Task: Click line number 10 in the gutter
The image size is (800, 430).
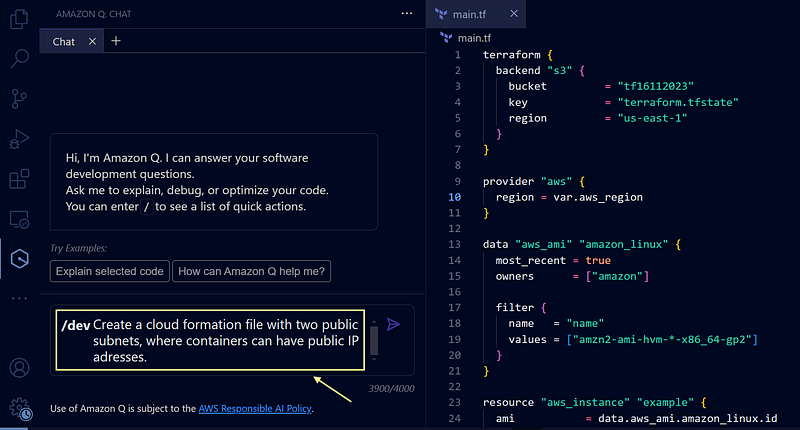Action: [455, 197]
